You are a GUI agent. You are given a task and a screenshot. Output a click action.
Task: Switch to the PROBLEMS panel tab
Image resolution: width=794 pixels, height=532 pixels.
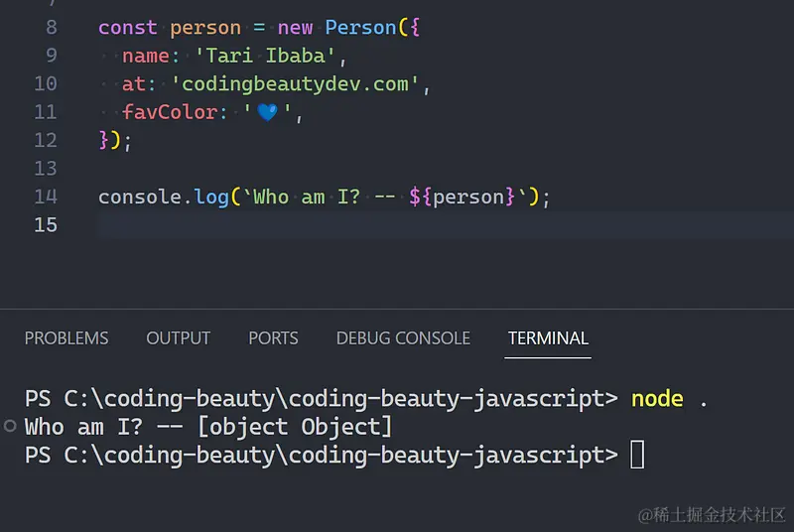(66, 338)
